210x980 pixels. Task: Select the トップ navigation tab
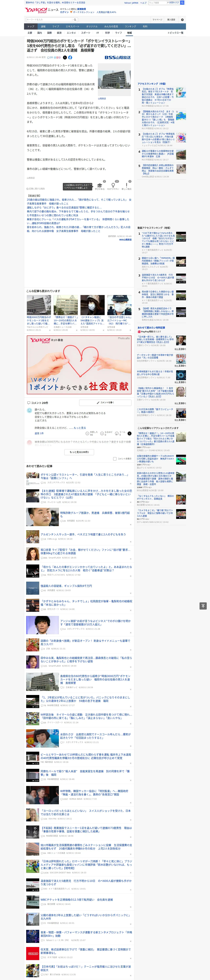tap(31, 27)
